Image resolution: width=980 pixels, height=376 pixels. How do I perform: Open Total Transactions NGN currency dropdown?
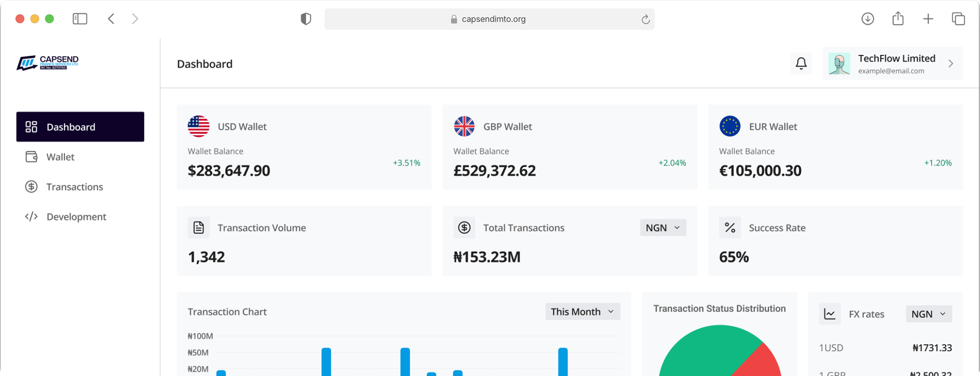coord(663,227)
